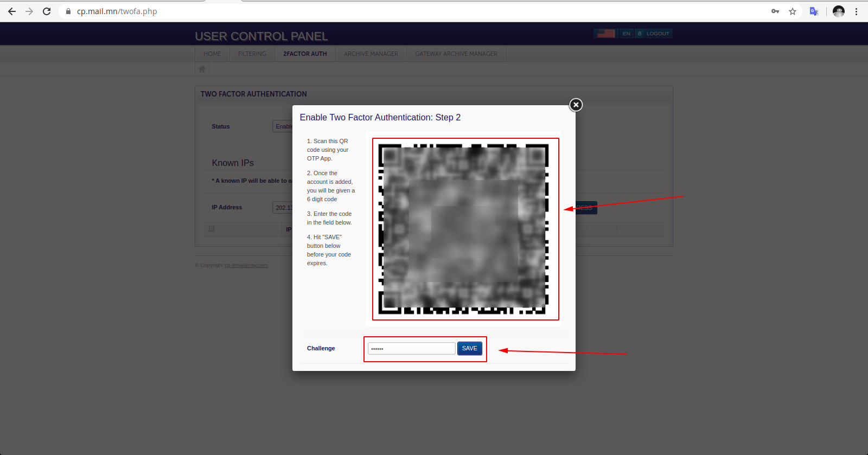Select the EN language button
This screenshot has height=455, width=868.
point(627,34)
